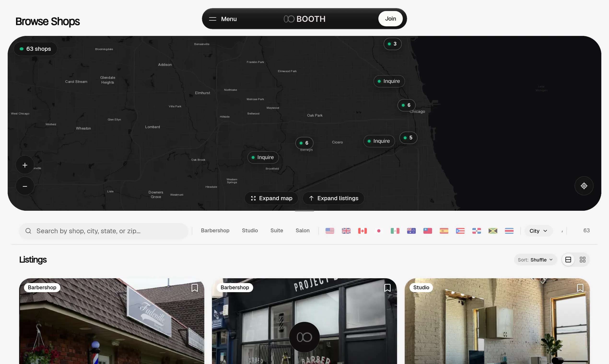Open the map cluster marker showing 5
Screen dimensions: 609x364
coord(408,138)
